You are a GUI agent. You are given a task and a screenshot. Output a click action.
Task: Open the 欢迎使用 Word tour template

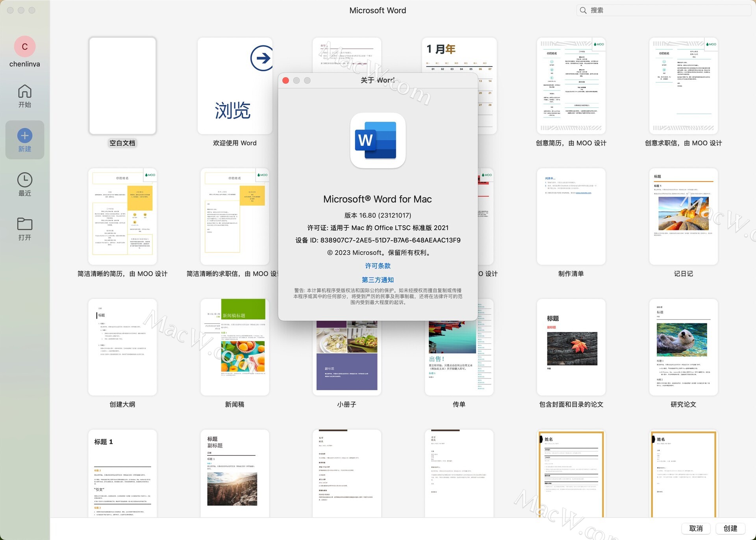pyautogui.click(x=235, y=86)
